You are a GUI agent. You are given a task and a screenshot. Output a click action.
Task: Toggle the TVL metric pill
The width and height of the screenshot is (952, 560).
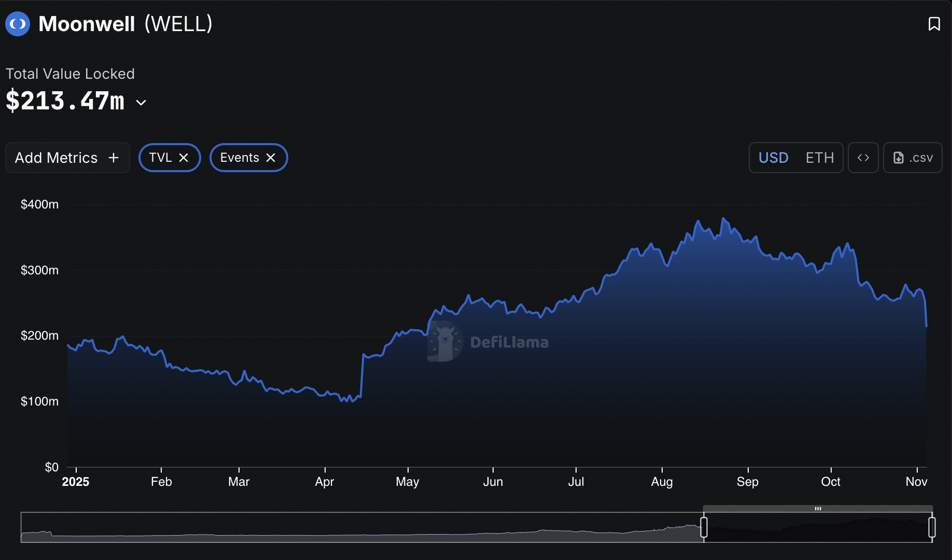[160, 158]
